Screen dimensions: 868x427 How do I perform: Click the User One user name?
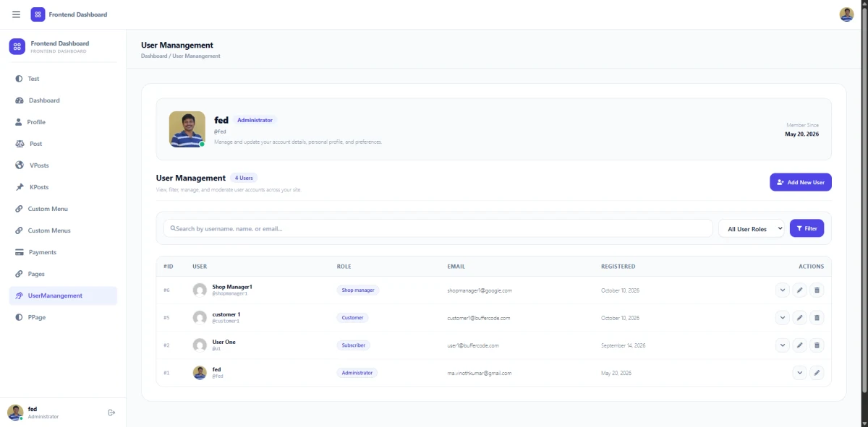tap(224, 342)
